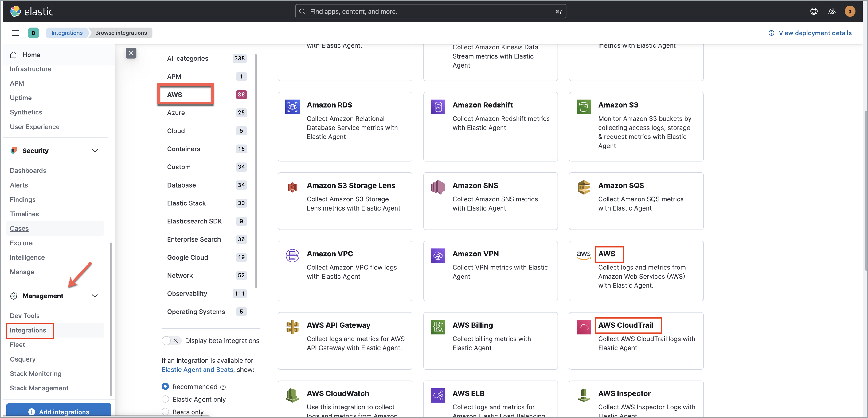Click the Management gear icon
868x418 pixels.
(14, 296)
